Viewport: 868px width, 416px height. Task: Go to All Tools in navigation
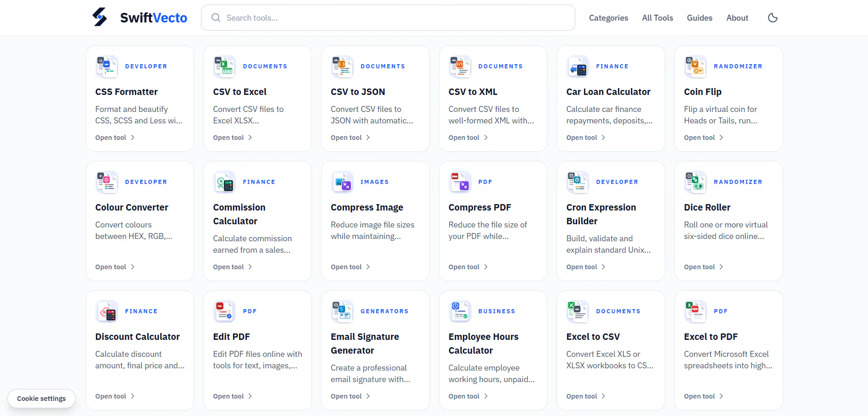pos(657,18)
